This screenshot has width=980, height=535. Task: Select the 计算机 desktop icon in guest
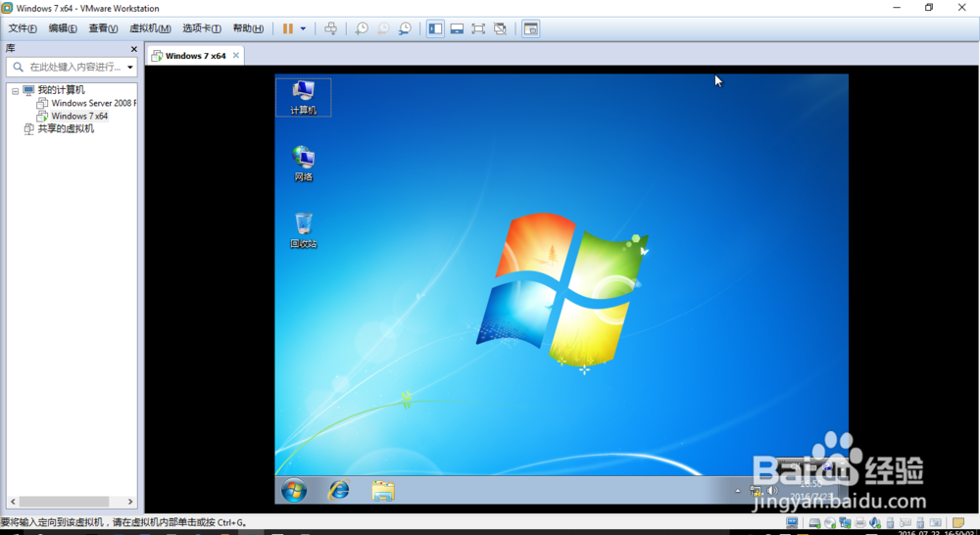[x=303, y=98]
